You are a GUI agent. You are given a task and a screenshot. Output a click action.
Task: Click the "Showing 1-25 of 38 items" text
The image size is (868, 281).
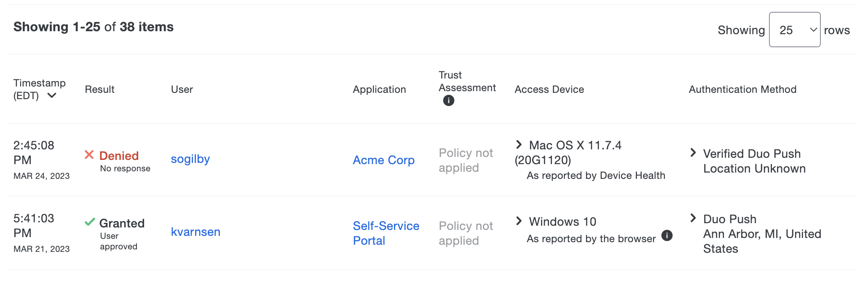tap(94, 26)
